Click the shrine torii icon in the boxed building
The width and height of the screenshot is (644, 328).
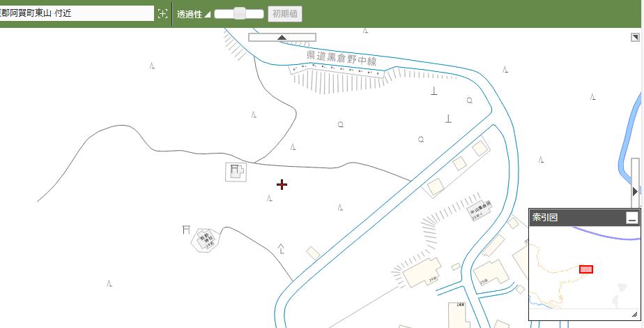coord(236,170)
